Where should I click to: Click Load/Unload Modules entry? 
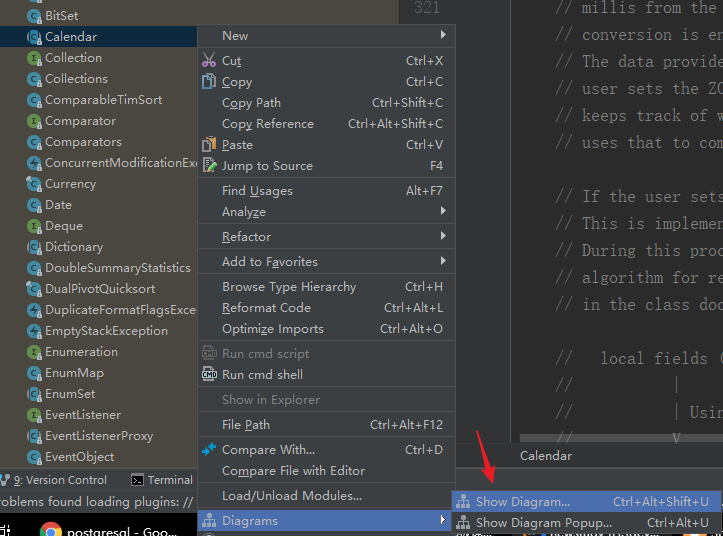tap(291, 496)
